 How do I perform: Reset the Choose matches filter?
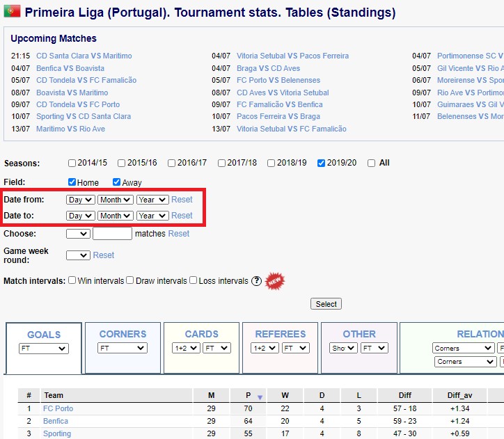(x=179, y=234)
